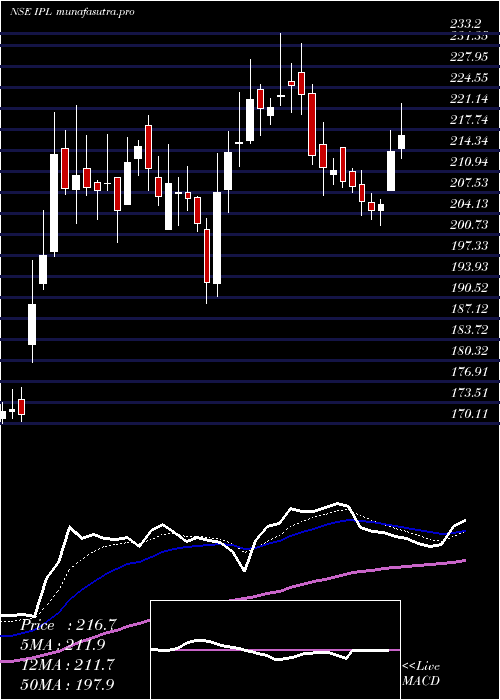Click the 12MA : 211.7 readout
This screenshot has width=500, height=700.
(x=68, y=665)
